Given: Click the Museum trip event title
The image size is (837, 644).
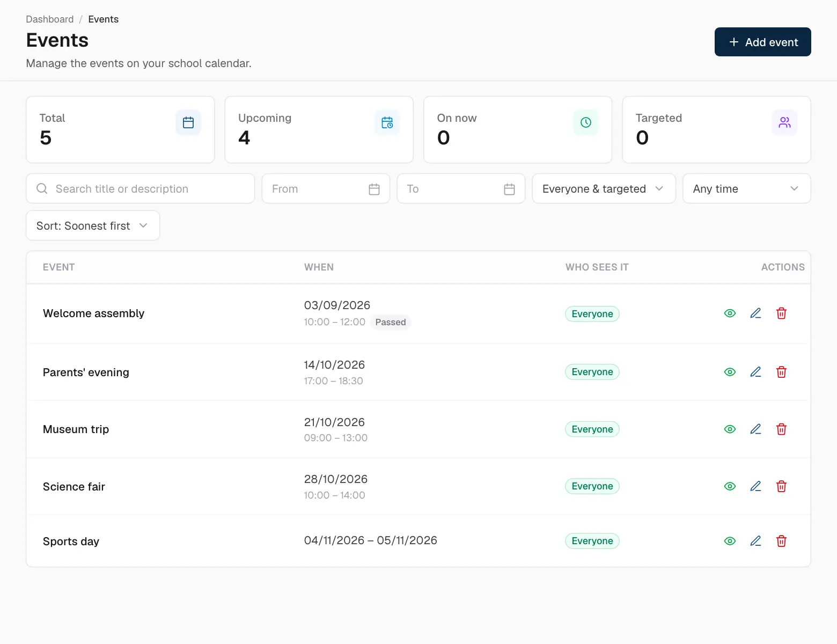Looking at the screenshot, I should (x=76, y=429).
